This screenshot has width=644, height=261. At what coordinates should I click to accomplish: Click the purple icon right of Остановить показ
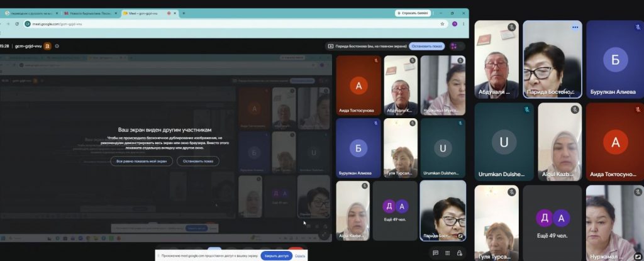[x=454, y=46]
